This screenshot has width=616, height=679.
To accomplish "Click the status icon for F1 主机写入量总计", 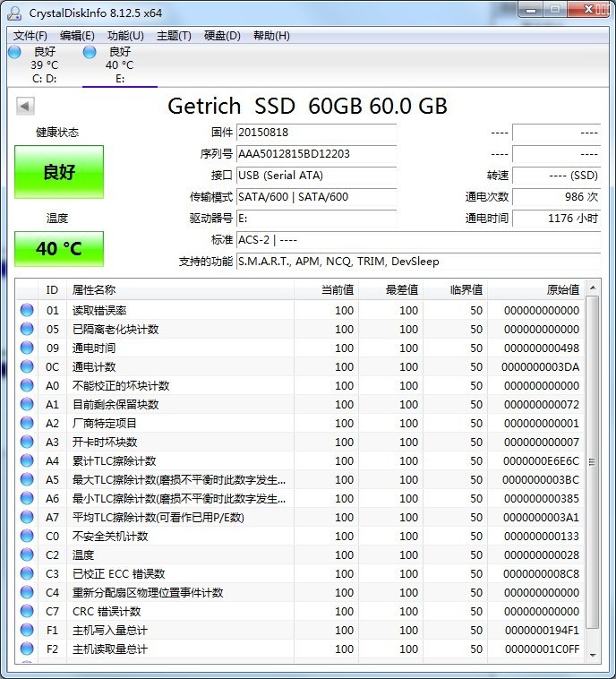I will 27,630.
